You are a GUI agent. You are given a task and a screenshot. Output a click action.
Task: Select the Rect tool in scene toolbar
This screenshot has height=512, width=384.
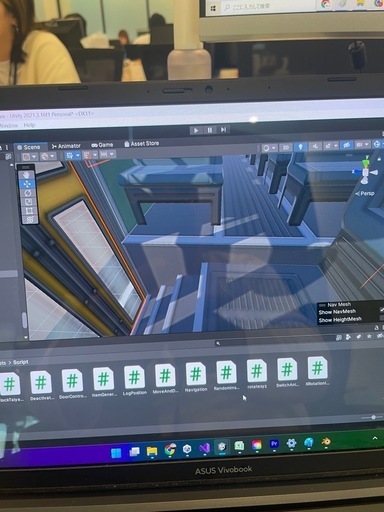[x=29, y=211]
